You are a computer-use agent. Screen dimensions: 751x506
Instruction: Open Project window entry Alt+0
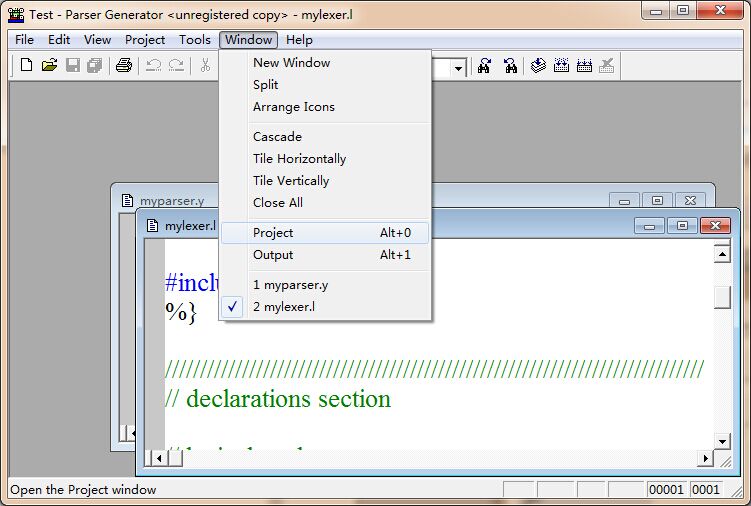coord(325,233)
